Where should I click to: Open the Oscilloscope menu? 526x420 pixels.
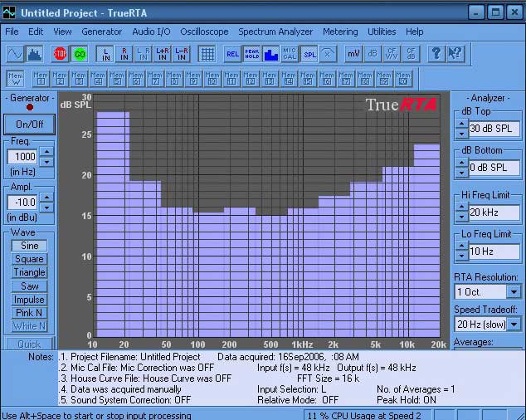coord(204,32)
